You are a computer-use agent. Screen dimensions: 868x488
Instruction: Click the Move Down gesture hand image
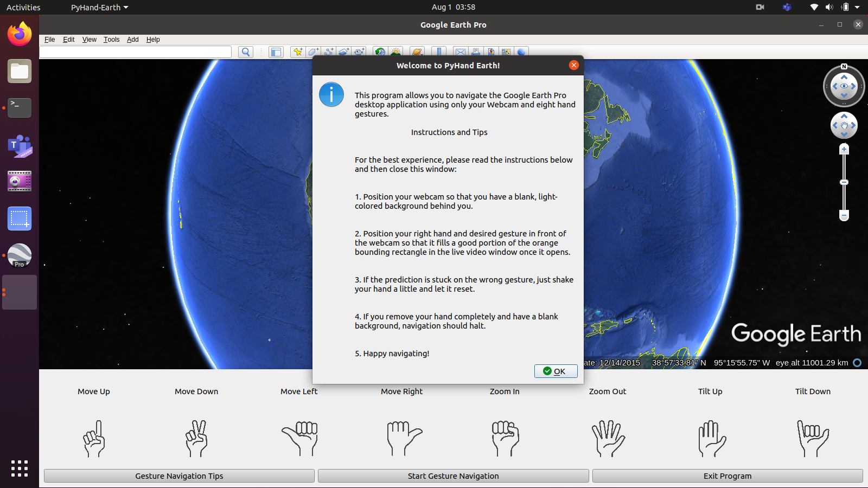(x=196, y=438)
